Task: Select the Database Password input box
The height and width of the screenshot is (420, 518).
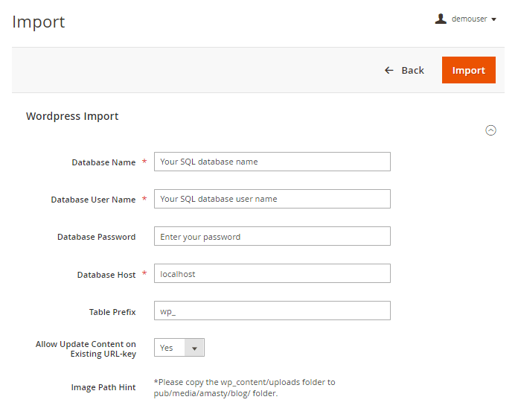Action: point(272,237)
